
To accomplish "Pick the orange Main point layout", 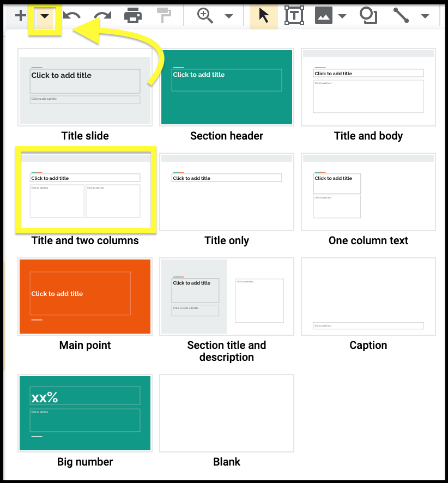I will [85, 297].
